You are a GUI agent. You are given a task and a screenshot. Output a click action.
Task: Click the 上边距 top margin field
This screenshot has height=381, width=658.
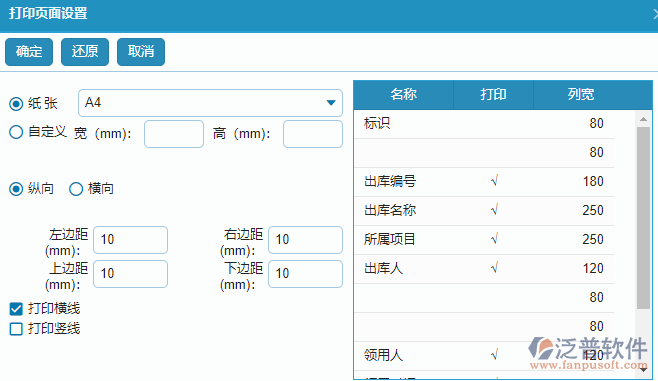[x=131, y=274]
